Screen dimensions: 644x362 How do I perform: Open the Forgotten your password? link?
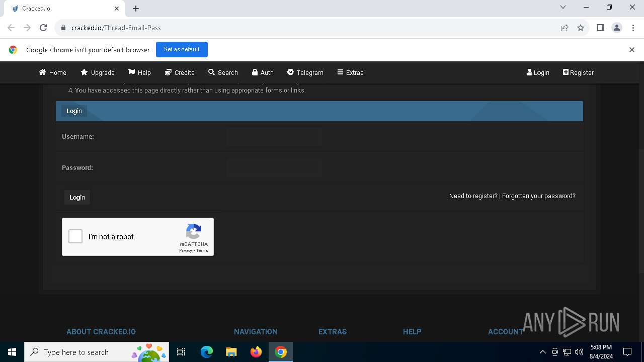539,196
